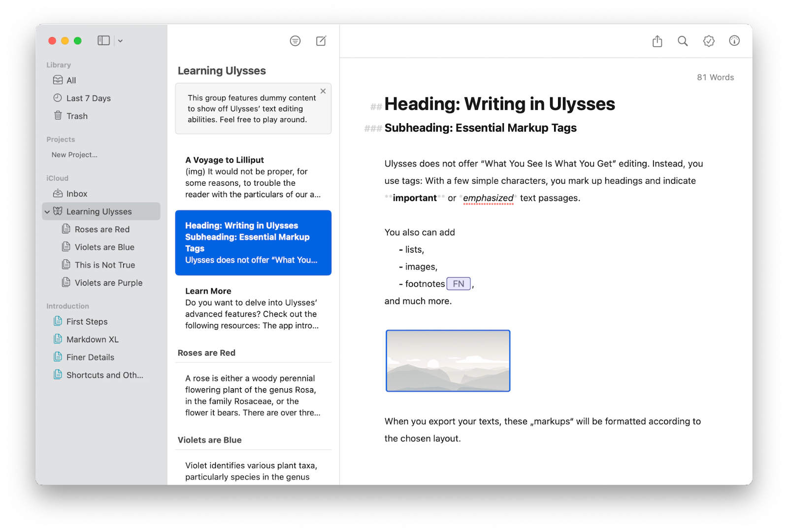Click the FN footnote tag
The height and width of the screenshot is (532, 788).
[x=459, y=284]
